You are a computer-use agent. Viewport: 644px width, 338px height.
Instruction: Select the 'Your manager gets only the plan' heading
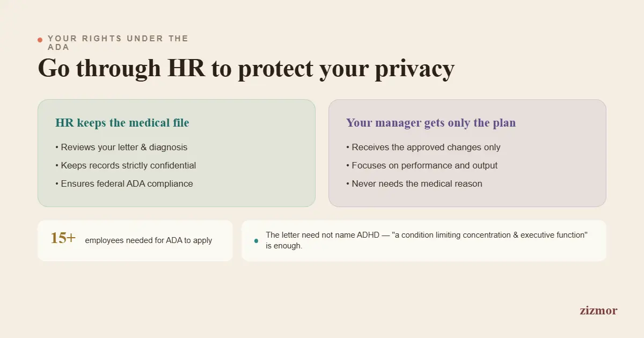[431, 123]
